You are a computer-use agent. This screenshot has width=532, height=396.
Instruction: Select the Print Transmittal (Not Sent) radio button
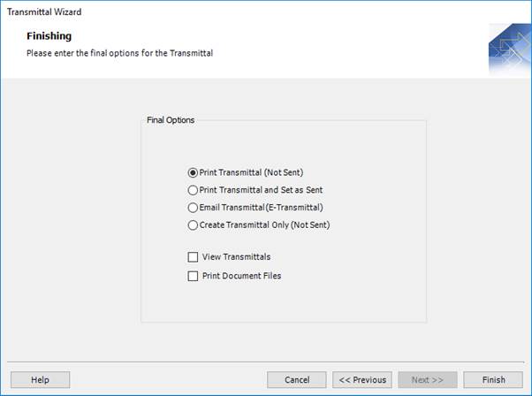[193, 172]
